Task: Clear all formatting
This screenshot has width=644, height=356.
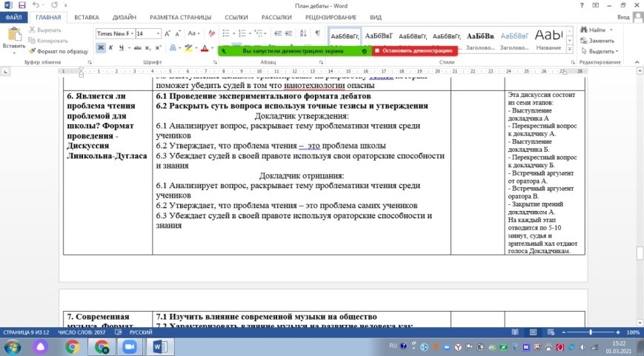Action: coord(211,33)
